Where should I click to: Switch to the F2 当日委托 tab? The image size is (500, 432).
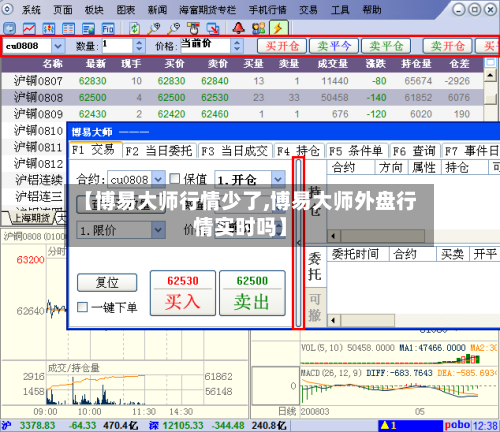tap(160, 151)
